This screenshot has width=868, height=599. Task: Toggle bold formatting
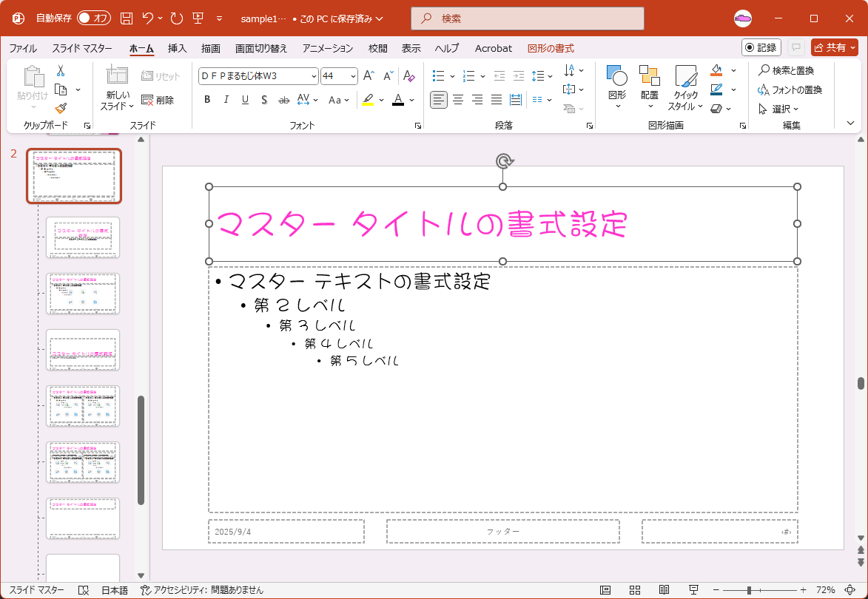coord(207,100)
